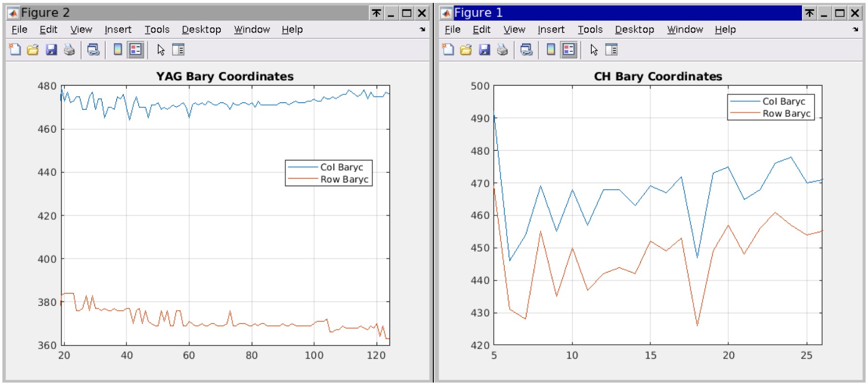The image size is (868, 384).
Task: Toggle Insert Colorbar in Figure 1 toolbar
Action: point(551,50)
